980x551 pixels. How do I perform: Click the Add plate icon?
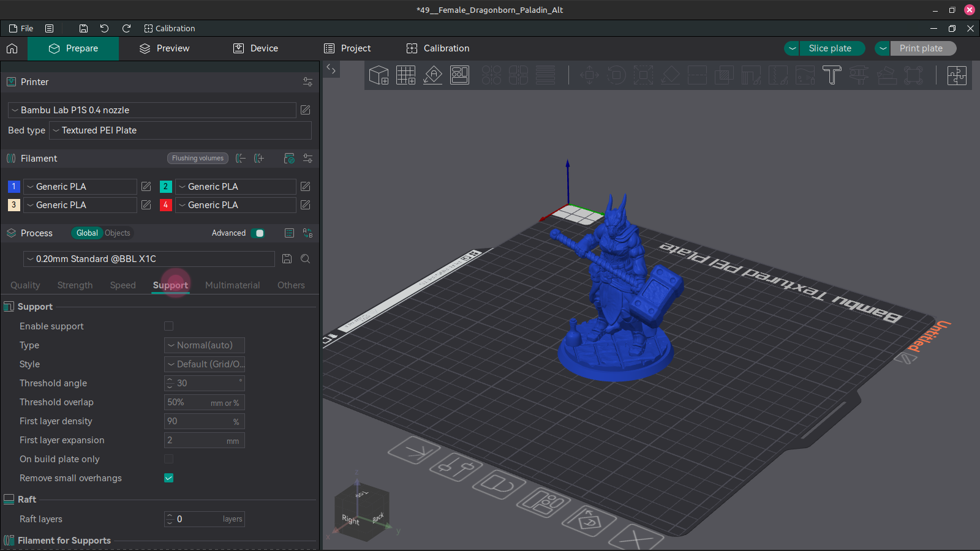[405, 75]
